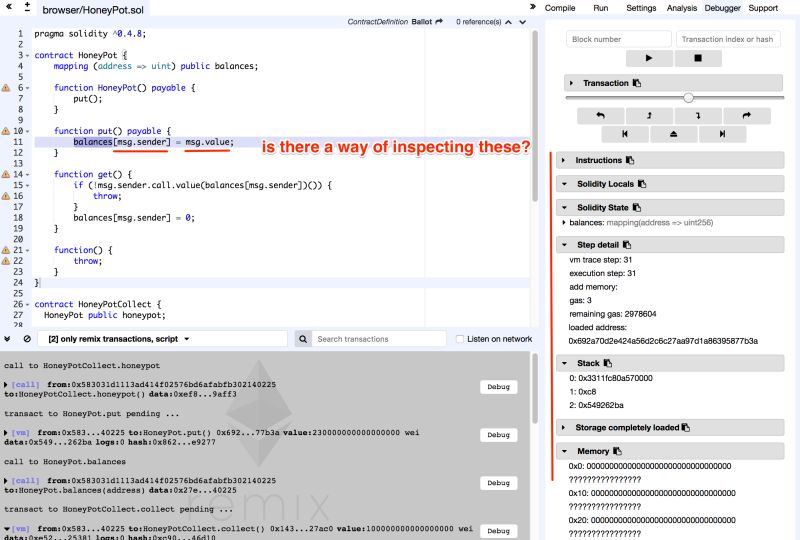This screenshot has height=540, width=800.
Task: Move the debugger transaction step slider
Action: pyautogui.click(x=688, y=97)
